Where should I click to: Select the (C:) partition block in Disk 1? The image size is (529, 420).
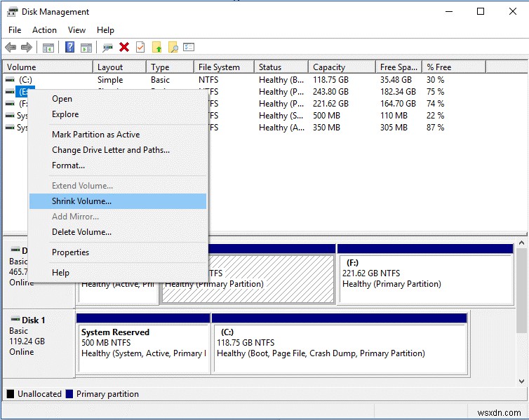(340, 344)
